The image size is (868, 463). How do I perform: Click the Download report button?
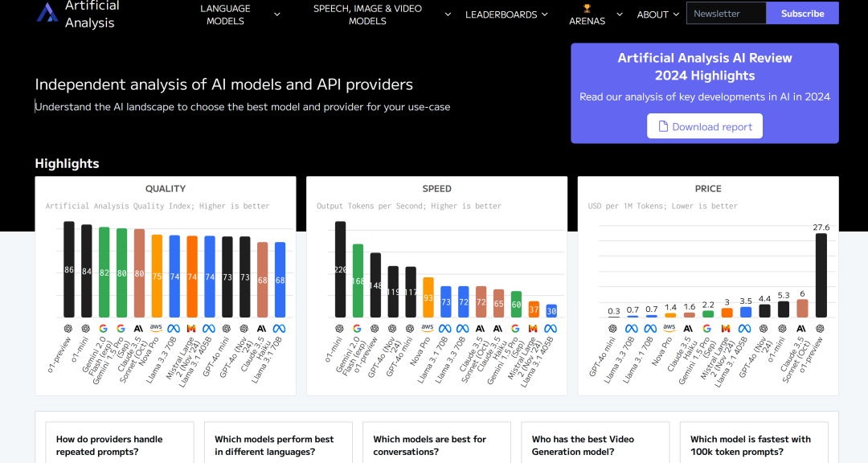tap(705, 126)
